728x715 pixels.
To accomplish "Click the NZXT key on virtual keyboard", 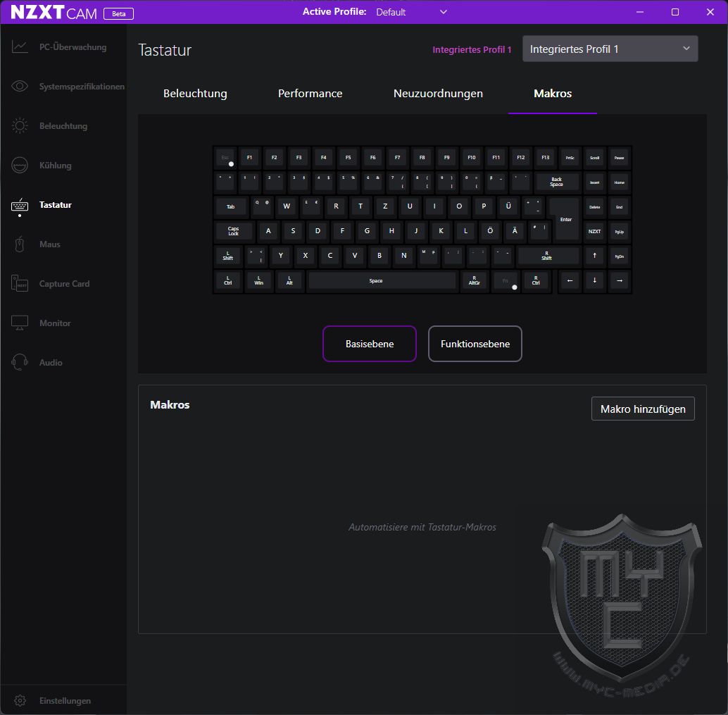I will (594, 231).
